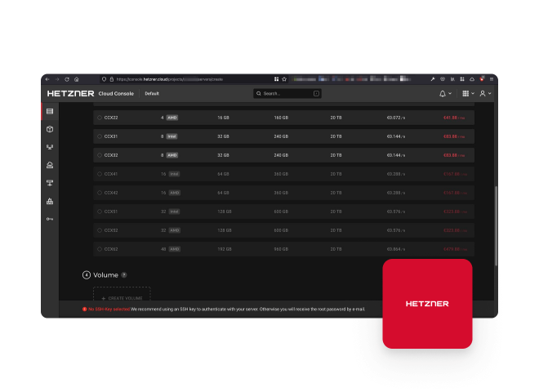
Task: Click the Create Volume button
Action: (122, 299)
